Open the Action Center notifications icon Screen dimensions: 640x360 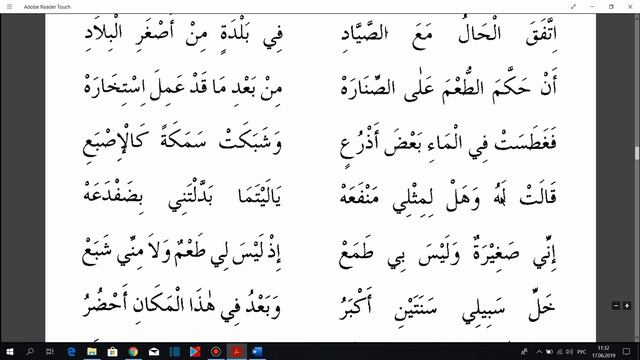point(627,351)
